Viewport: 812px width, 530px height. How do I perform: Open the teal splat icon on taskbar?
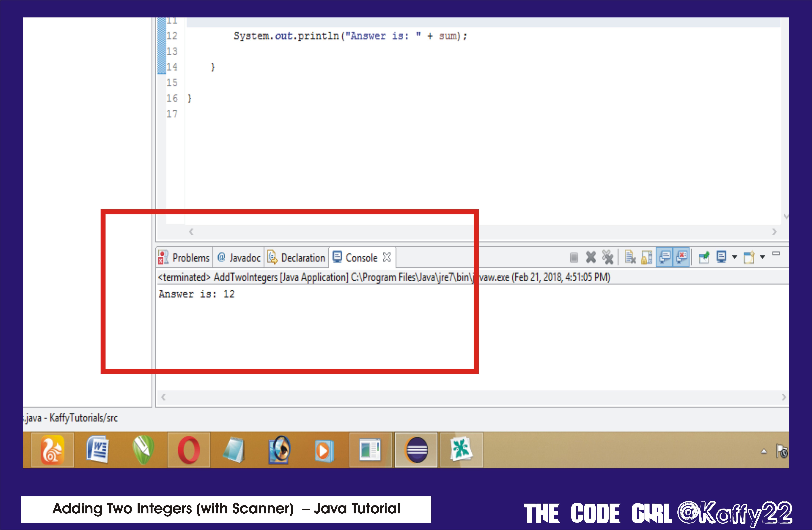462,450
